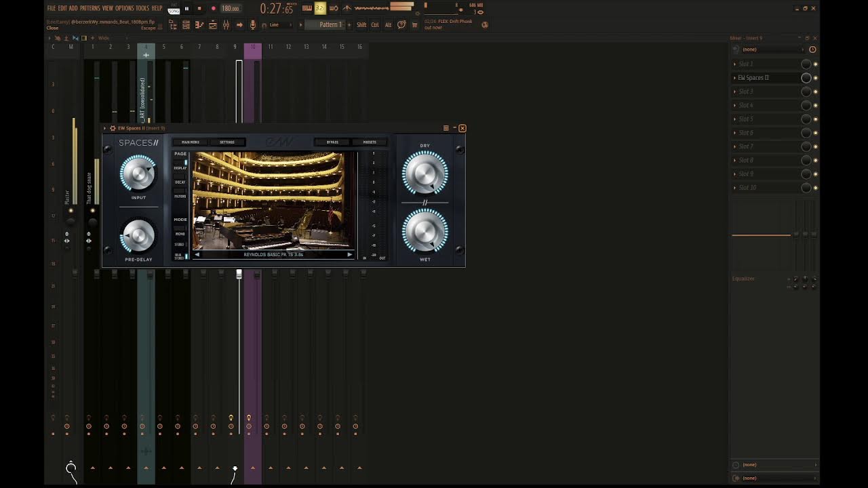
Task: Open the piano roll icon
Action: (199, 25)
